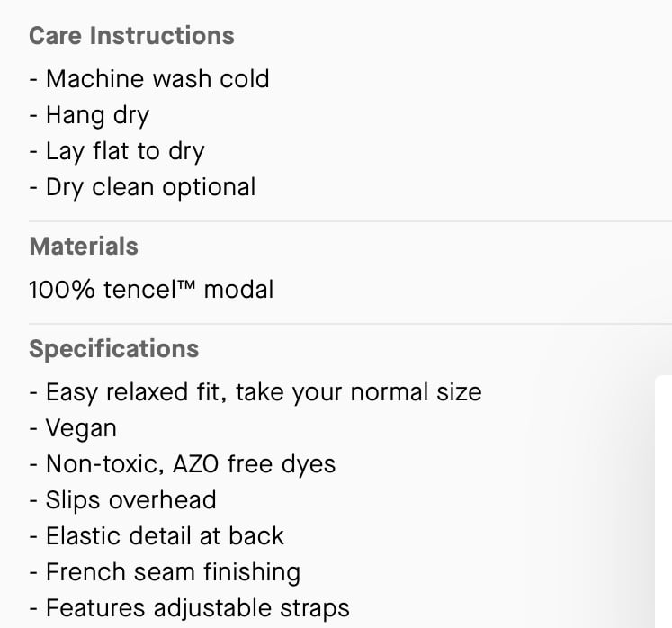Click the 100% tencel modal text
The height and width of the screenshot is (628, 672).
tap(151, 290)
